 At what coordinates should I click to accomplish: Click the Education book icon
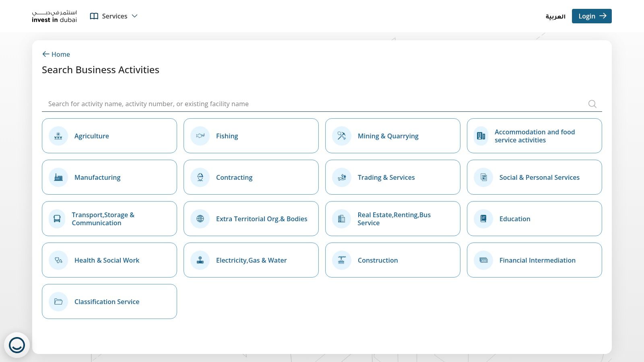pyautogui.click(x=483, y=219)
